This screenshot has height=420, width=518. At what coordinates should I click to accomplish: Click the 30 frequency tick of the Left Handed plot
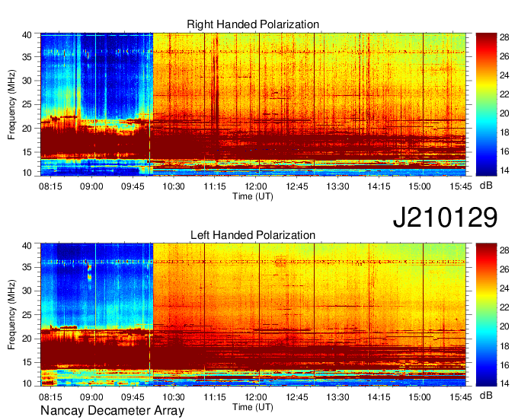pyautogui.click(x=27, y=291)
